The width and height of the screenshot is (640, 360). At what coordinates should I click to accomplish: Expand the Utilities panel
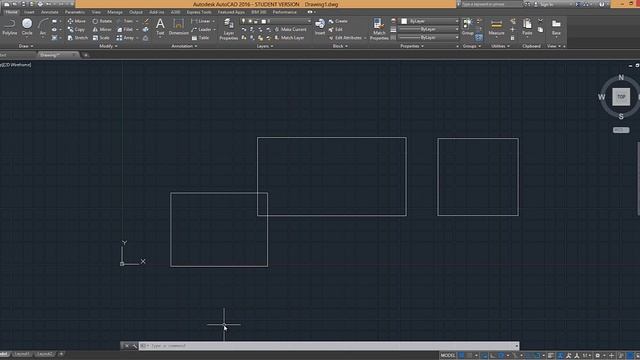coord(500,46)
